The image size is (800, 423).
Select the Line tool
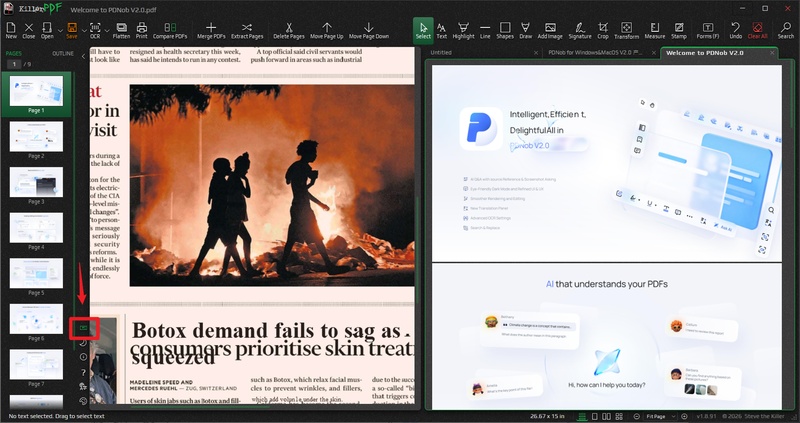(x=485, y=30)
